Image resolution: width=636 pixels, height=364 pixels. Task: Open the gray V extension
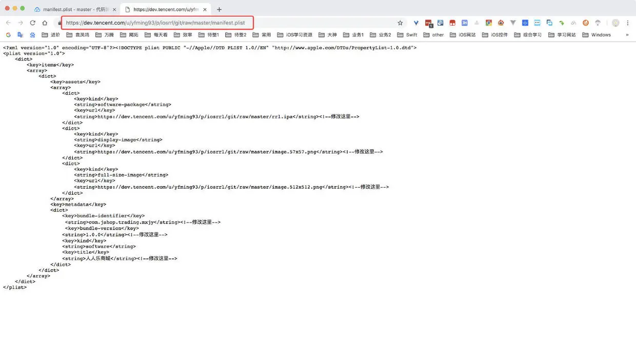(x=513, y=23)
